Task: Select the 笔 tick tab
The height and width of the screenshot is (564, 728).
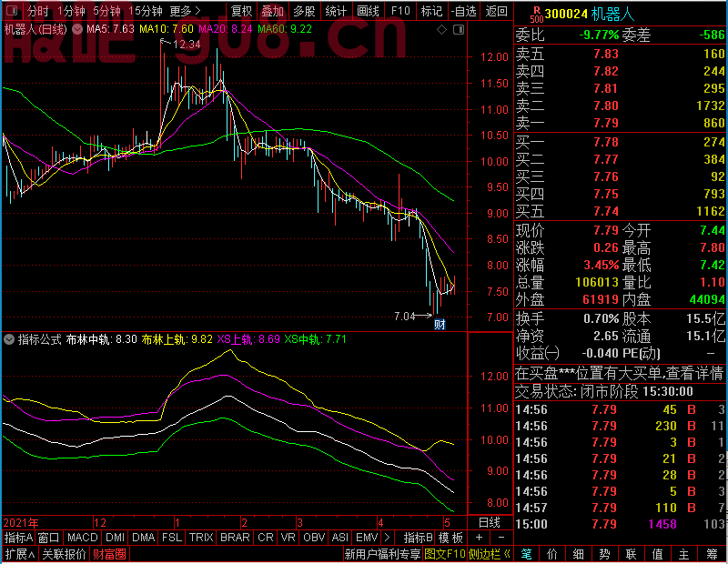Action: [526, 554]
